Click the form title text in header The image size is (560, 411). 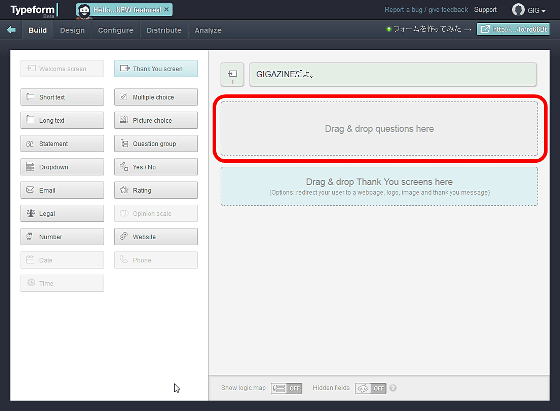coord(427,29)
